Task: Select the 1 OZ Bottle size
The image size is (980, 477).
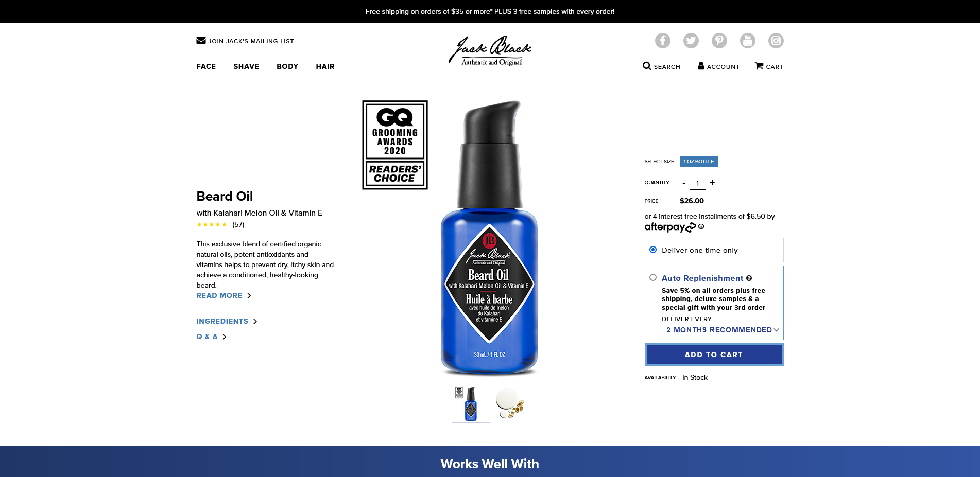Action: [x=698, y=162]
